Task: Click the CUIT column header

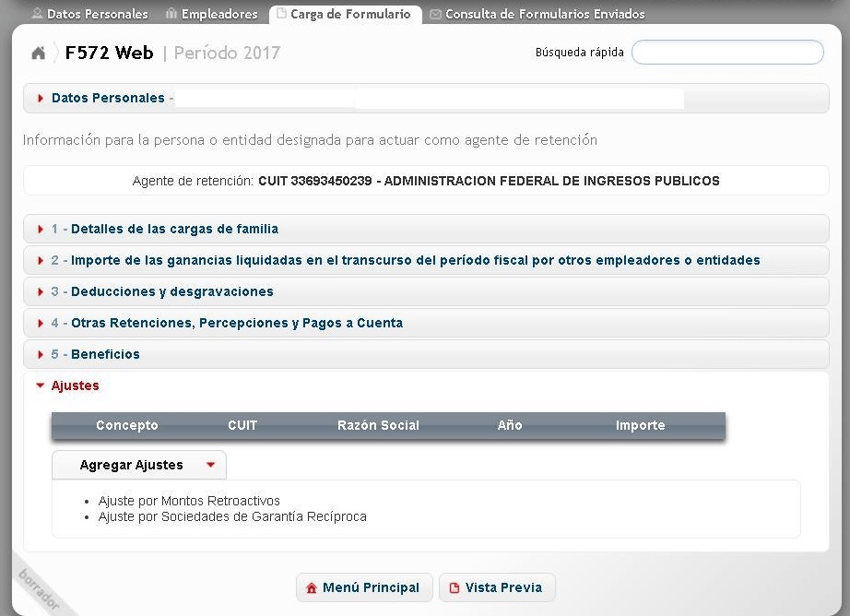Action: (x=242, y=425)
